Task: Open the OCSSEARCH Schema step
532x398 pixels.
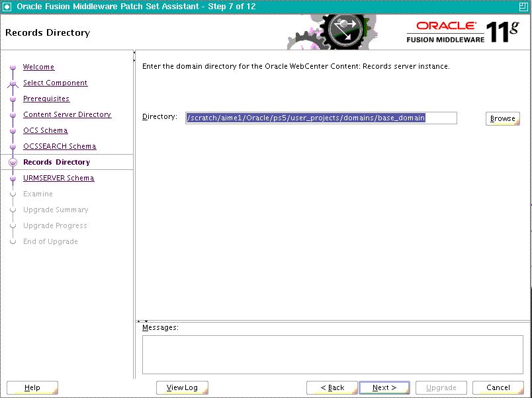Action: click(60, 147)
